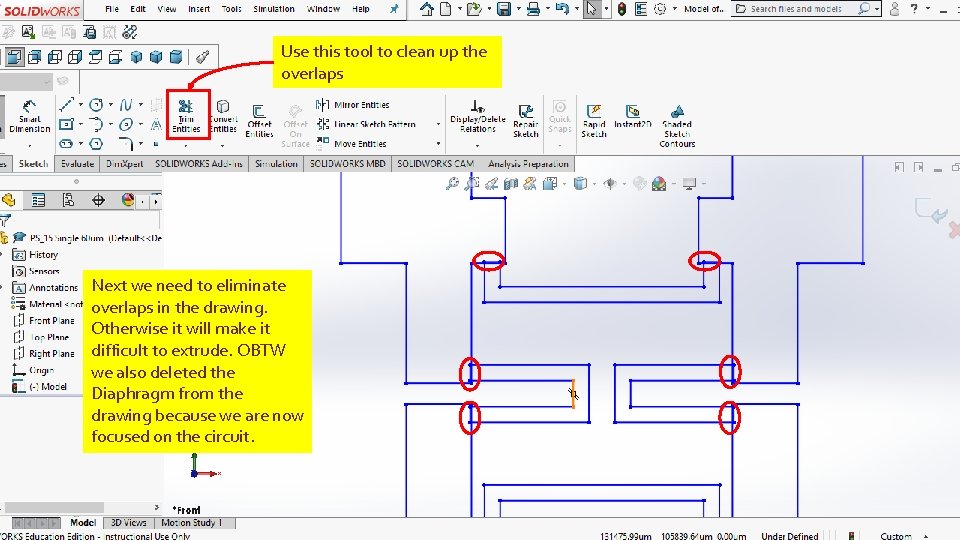
Task: Click the Convert Entities tool
Action: [x=223, y=116]
